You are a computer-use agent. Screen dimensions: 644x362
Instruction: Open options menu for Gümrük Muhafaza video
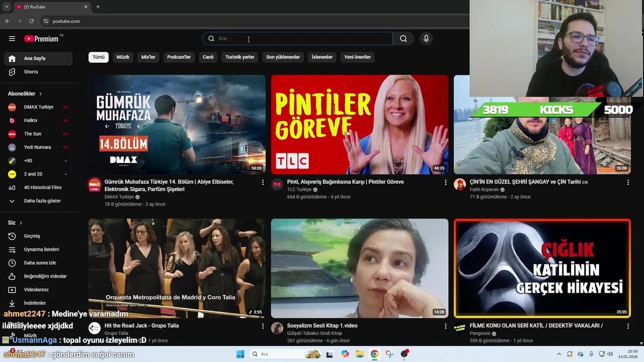point(263,183)
